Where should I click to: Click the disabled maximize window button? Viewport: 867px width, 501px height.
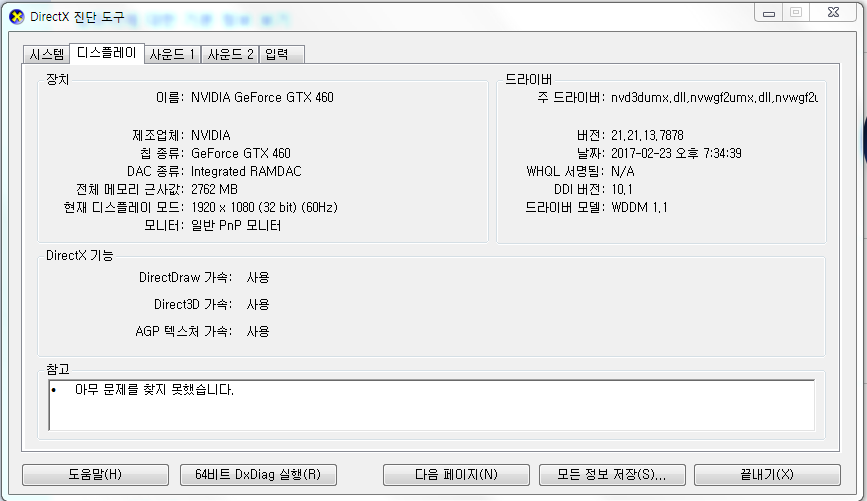pos(796,13)
